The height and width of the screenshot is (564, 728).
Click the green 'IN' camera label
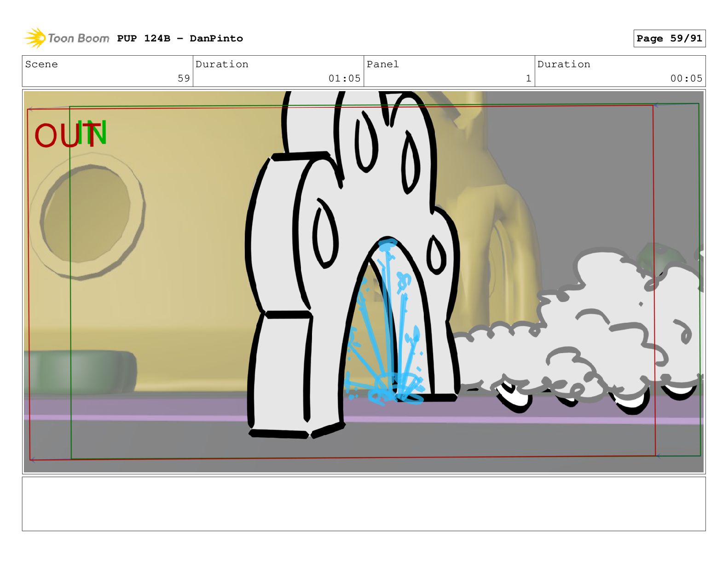tap(92, 133)
